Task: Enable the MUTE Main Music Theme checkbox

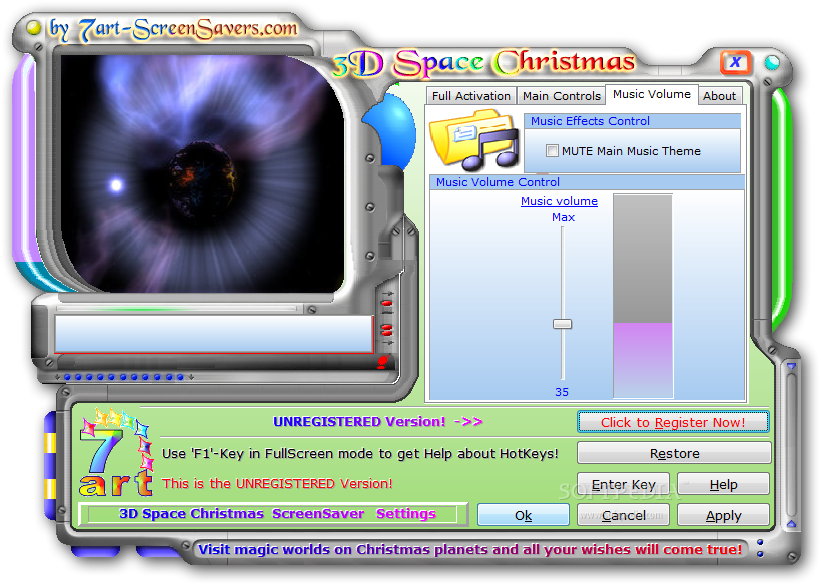Action: pyautogui.click(x=552, y=151)
